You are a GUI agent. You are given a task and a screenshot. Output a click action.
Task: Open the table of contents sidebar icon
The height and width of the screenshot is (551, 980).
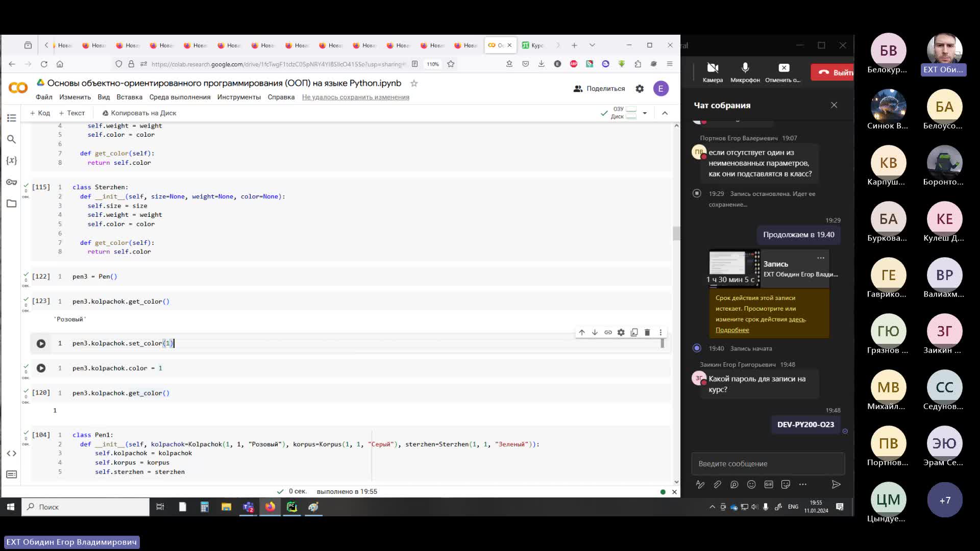11,118
